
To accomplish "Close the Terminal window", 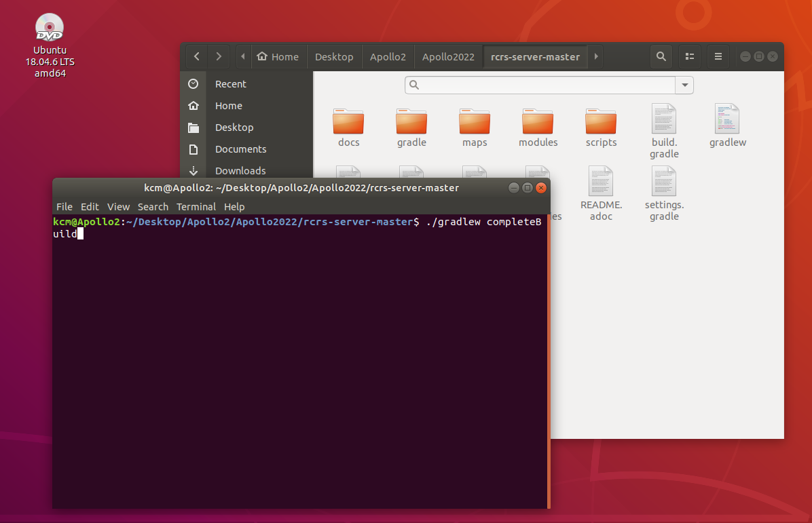I will pos(541,188).
